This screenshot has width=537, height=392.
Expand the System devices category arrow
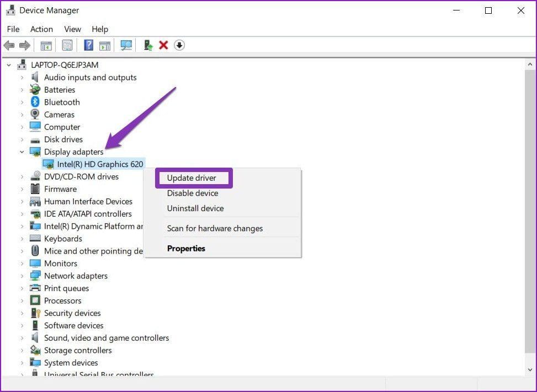22,363
